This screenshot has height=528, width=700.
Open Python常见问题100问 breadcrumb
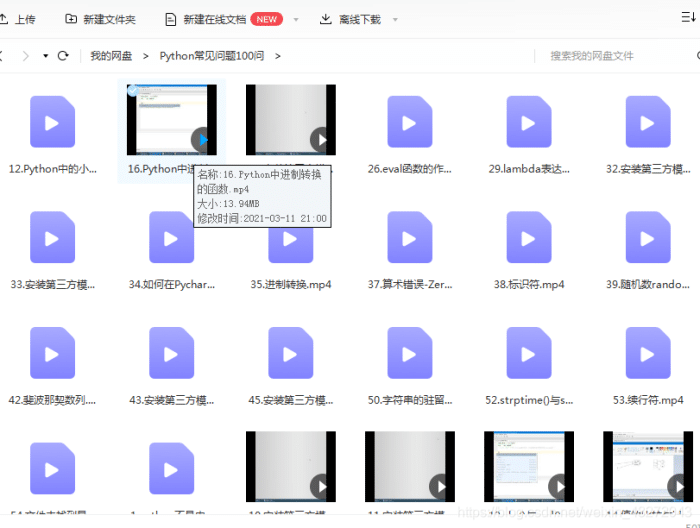pos(212,56)
